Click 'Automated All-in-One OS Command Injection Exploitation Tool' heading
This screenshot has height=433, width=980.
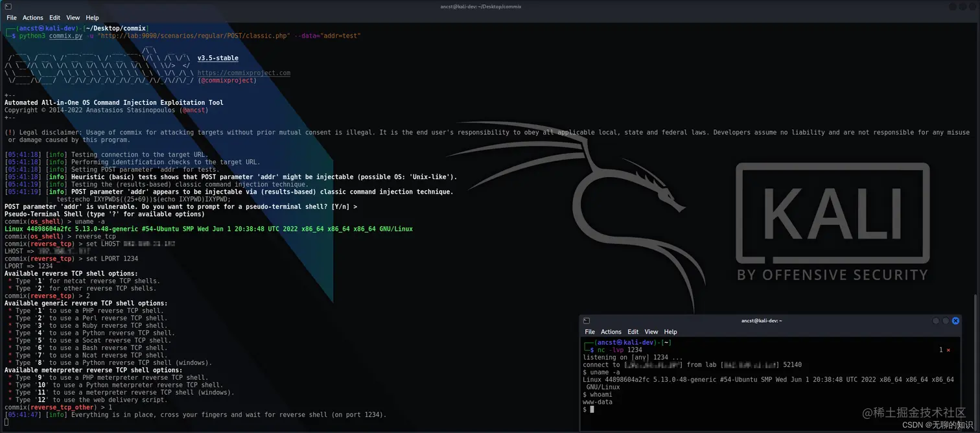[x=114, y=102]
